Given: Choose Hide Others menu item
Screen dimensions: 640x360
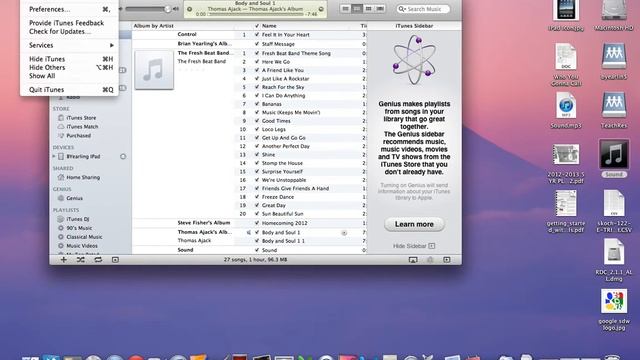Looking at the screenshot, I should tap(69, 67).
